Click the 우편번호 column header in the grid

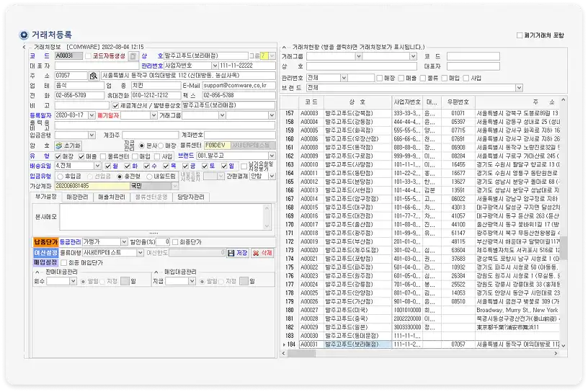click(458, 102)
